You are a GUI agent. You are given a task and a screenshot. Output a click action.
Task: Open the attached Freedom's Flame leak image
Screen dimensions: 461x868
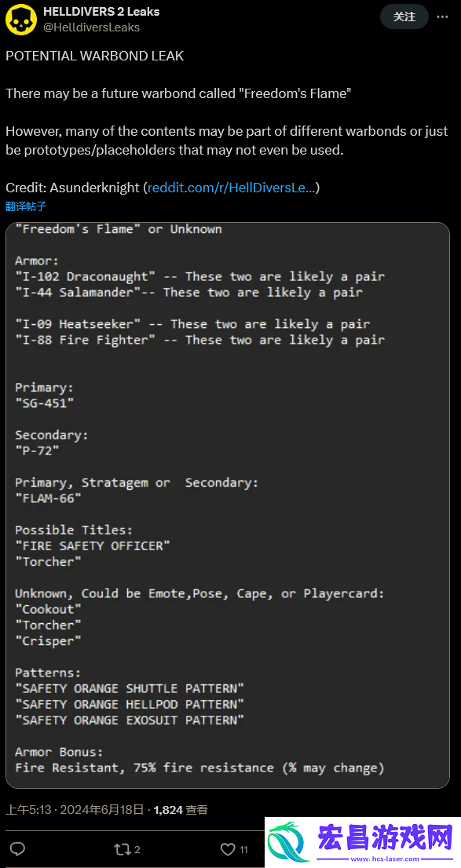coord(228,505)
